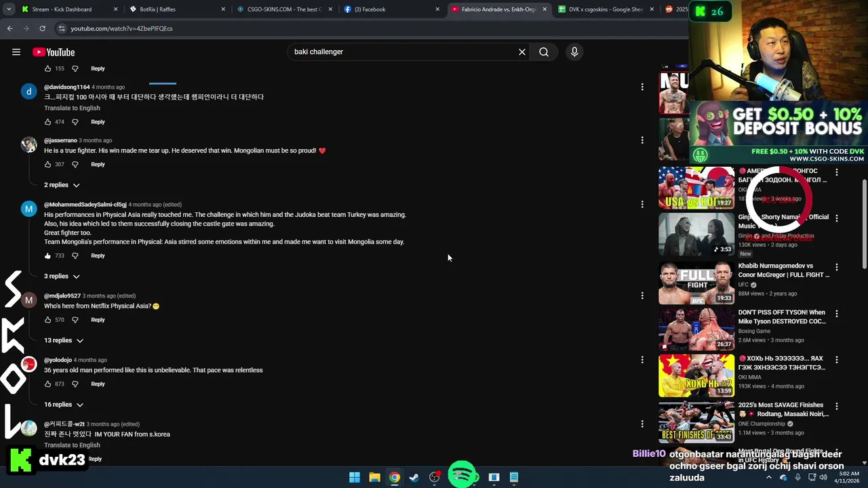This screenshot has height=488, width=868.
Task: Open @davidsong1164 avatar
Action: [28, 91]
